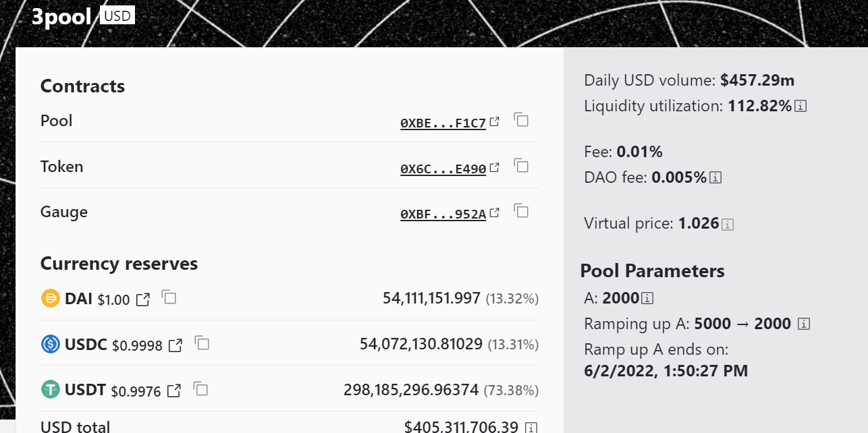Open USDT token external link icon
The image size is (868, 433).
click(x=174, y=391)
